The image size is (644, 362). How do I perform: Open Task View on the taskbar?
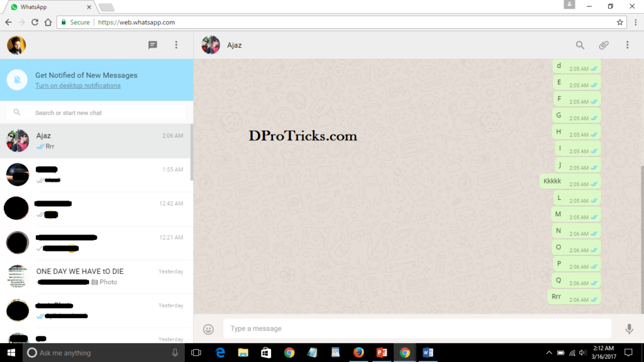tap(196, 353)
